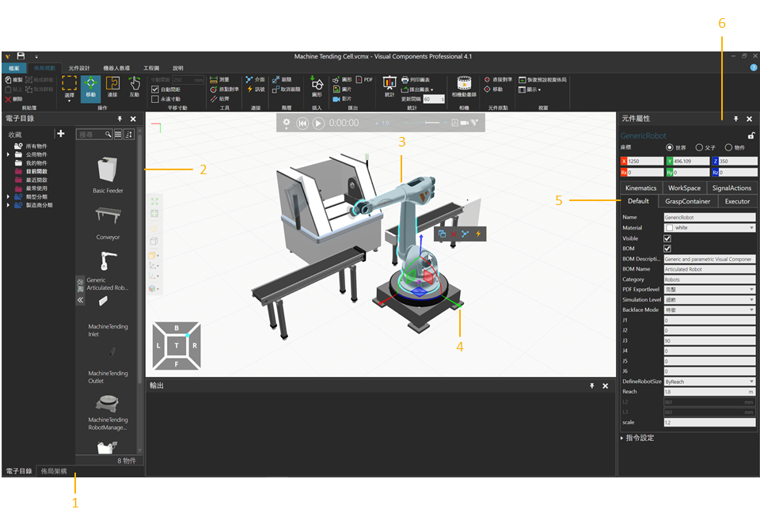Click the plus icon to add a collection
This screenshot has height=532, width=760.
tap(60, 134)
